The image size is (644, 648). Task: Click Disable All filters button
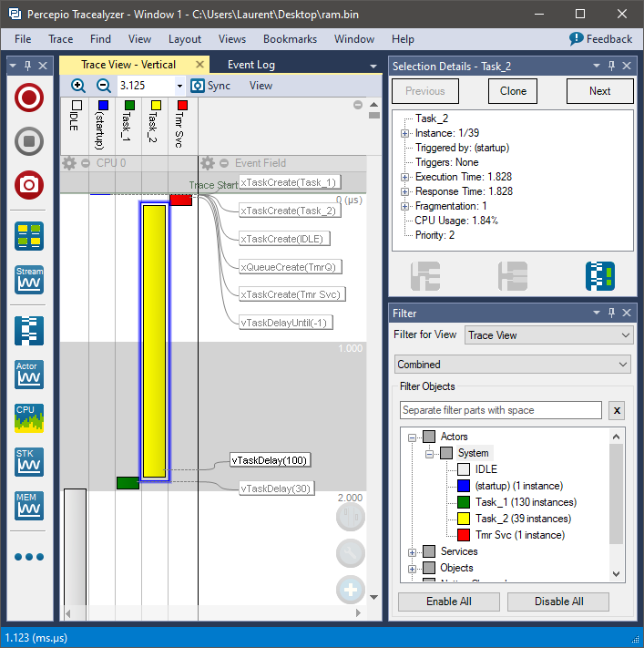pyautogui.click(x=558, y=602)
